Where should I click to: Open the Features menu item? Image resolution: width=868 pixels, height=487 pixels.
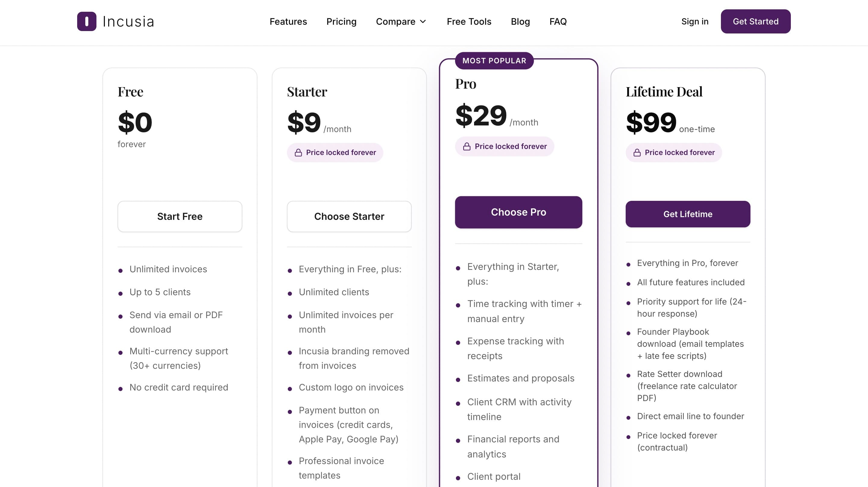288,22
